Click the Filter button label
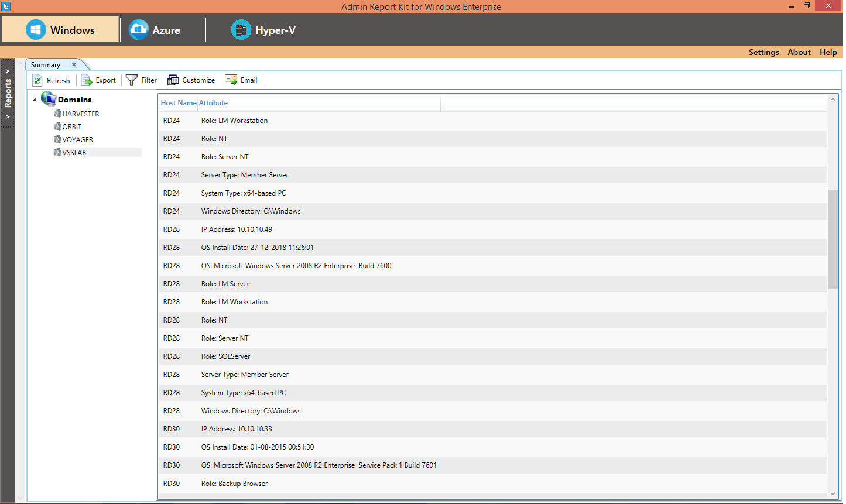 click(x=149, y=80)
